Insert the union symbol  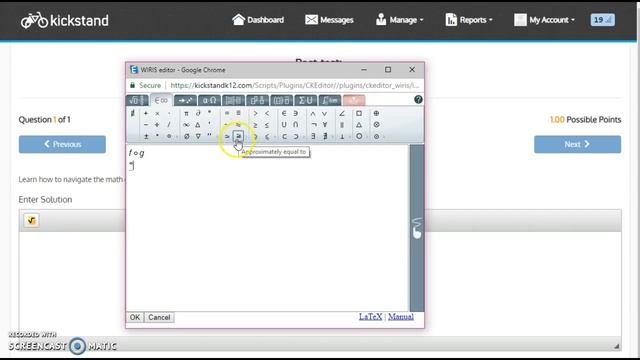[284, 124]
